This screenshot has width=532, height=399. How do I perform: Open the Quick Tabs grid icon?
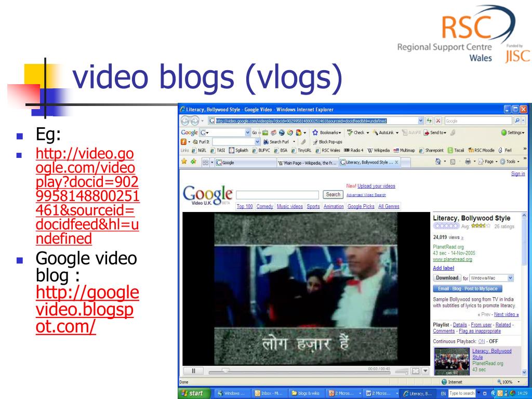[x=206, y=163]
